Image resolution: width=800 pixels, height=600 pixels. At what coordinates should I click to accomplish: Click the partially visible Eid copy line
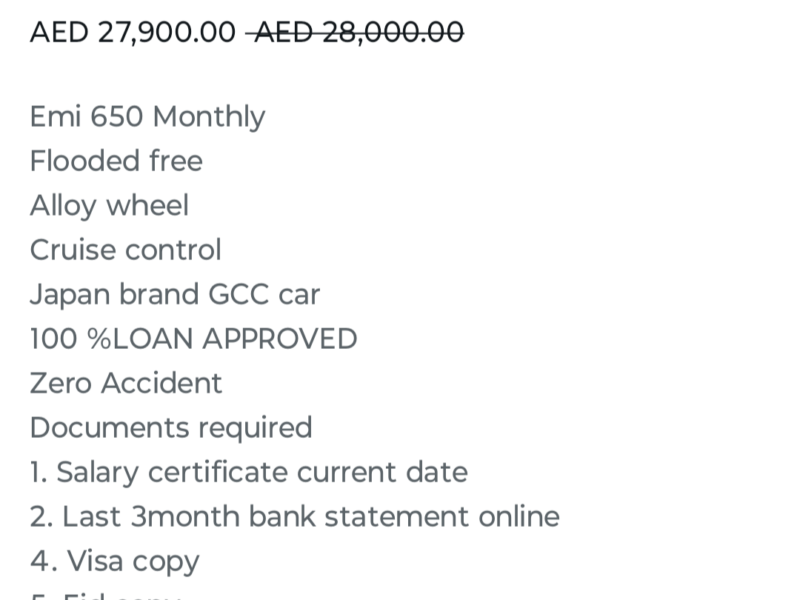click(x=106, y=595)
